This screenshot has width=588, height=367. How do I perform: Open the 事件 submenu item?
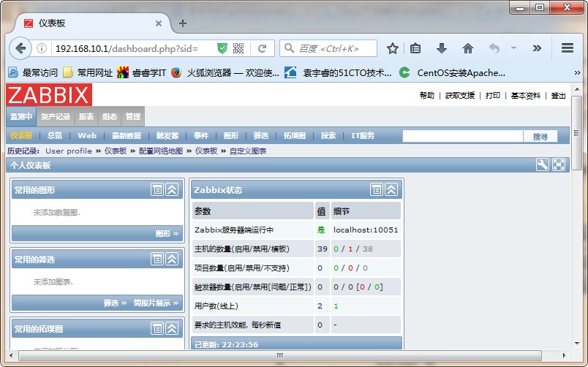[201, 135]
